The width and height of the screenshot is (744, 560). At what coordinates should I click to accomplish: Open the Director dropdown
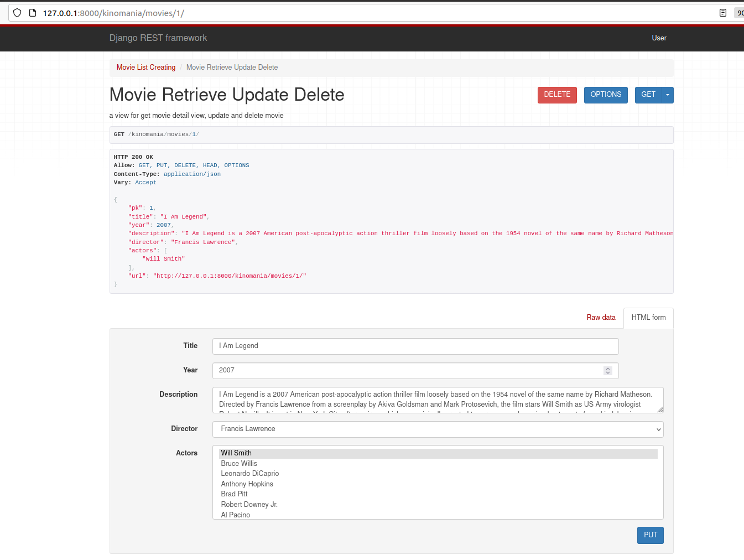tap(438, 429)
